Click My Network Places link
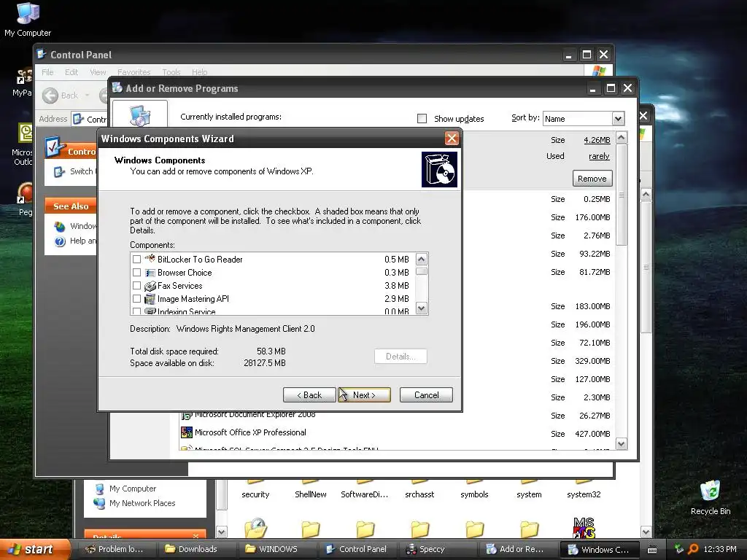This screenshot has height=560, width=747. (x=142, y=503)
